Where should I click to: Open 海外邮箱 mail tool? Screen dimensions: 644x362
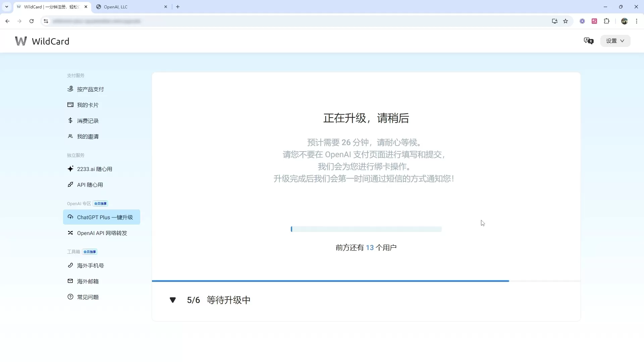click(83, 281)
